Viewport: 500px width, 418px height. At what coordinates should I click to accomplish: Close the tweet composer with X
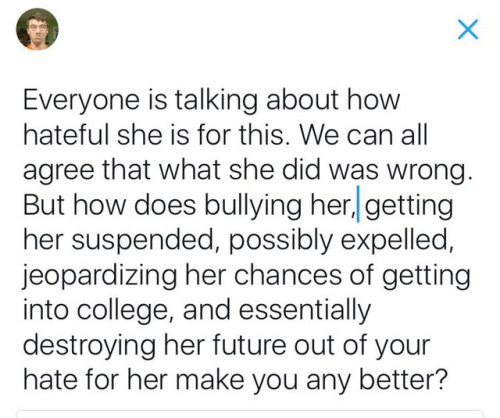click(468, 29)
